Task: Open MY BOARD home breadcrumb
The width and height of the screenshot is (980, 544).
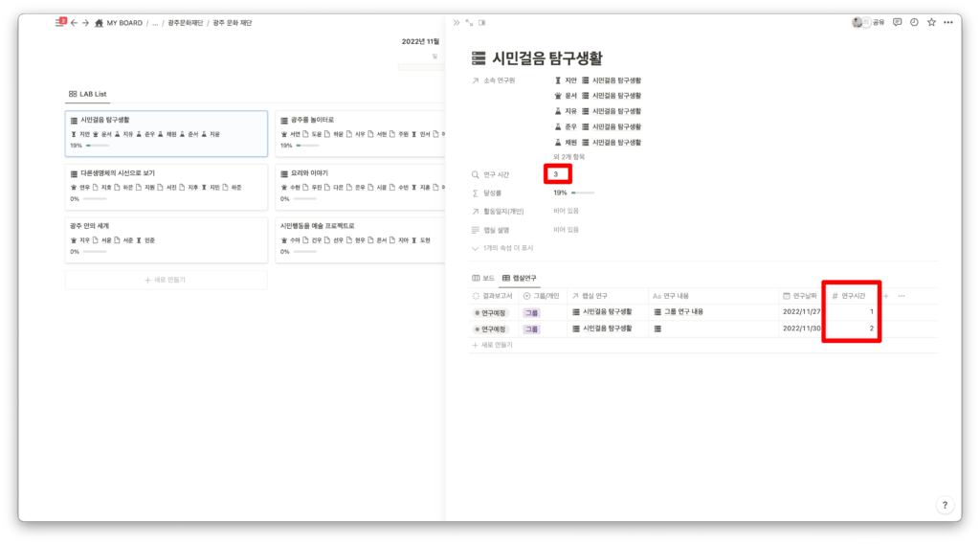Action: 119,23
